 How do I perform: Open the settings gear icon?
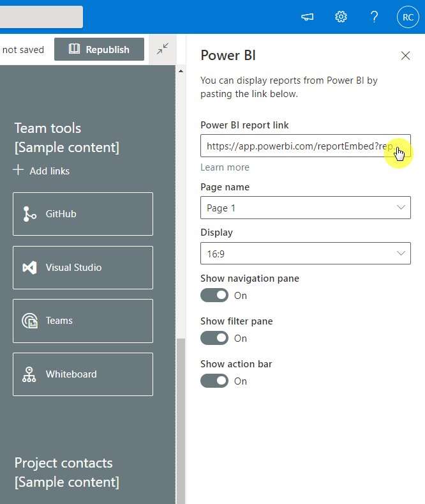click(341, 17)
